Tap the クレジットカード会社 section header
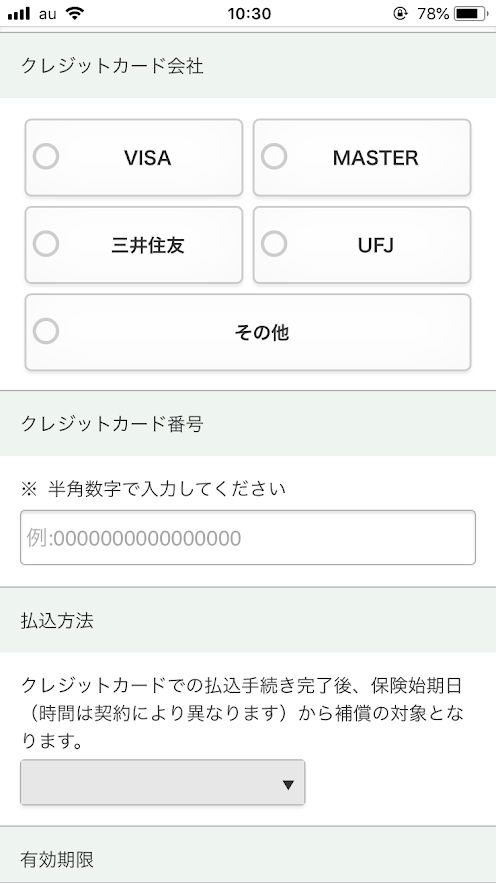 pyautogui.click(x=248, y=66)
